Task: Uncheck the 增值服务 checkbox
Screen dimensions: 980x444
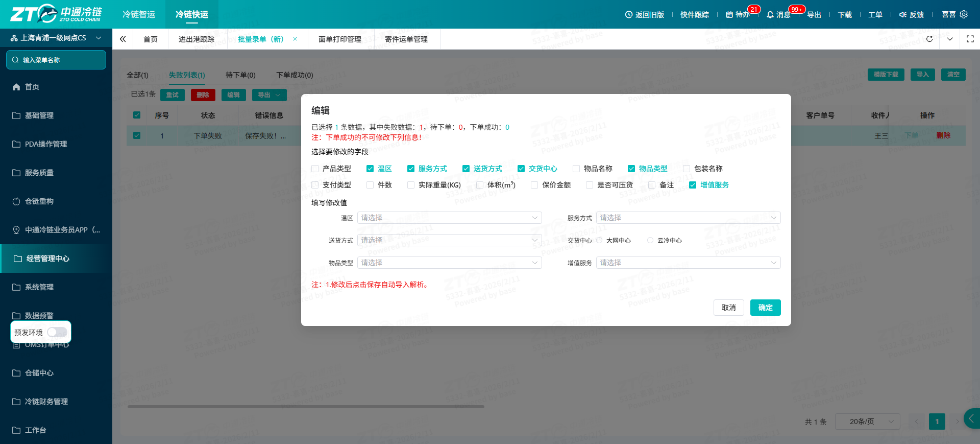Action: [693, 185]
